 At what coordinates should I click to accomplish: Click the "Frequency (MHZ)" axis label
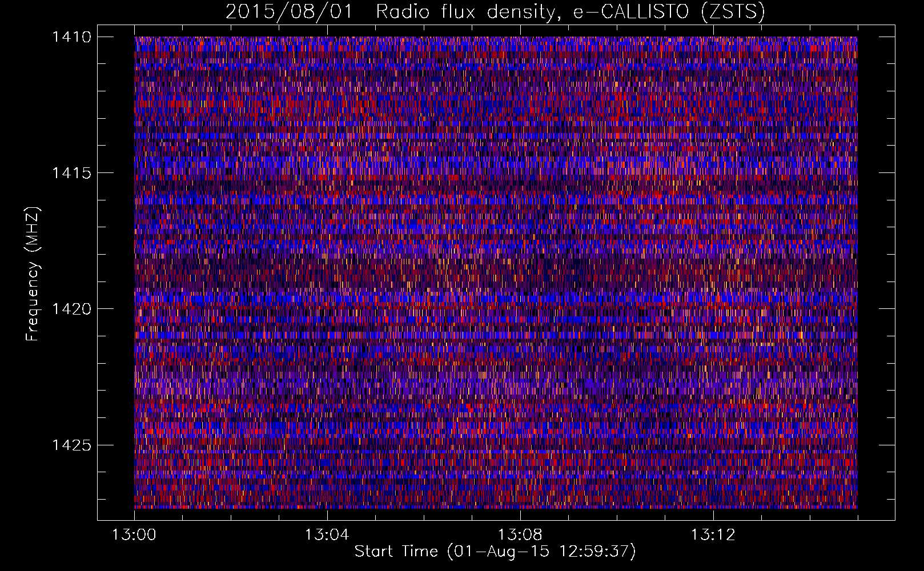point(33,274)
